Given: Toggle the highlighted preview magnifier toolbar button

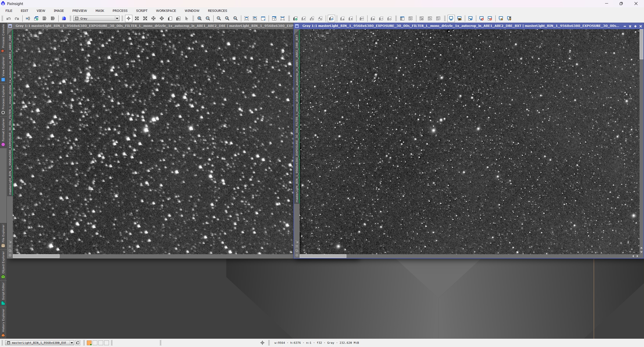Looking at the screenshot, I should click(331, 18).
